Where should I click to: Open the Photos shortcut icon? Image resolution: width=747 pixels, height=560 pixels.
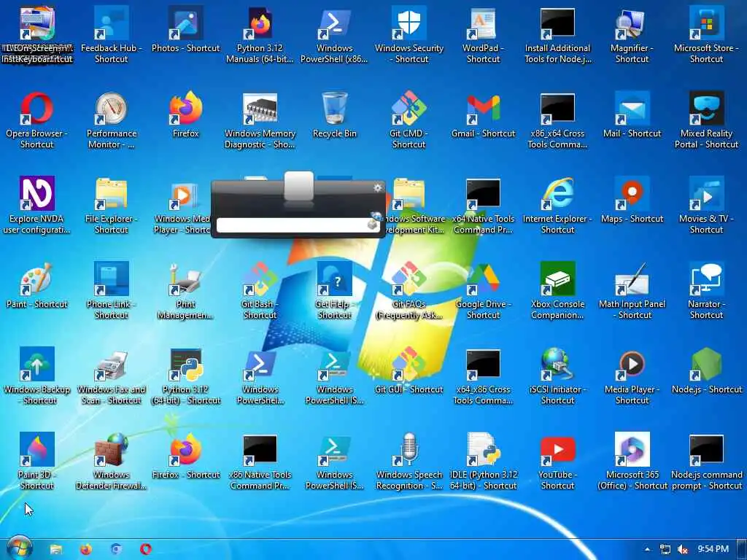point(186,29)
